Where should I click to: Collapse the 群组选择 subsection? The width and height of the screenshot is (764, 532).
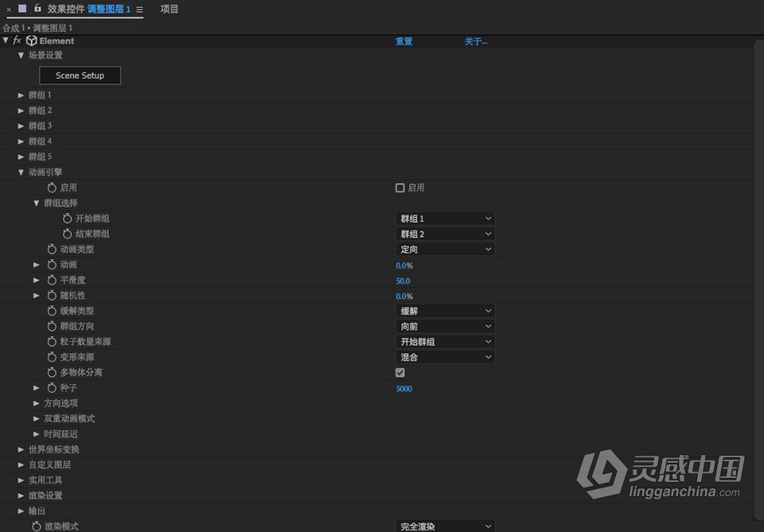click(x=37, y=203)
